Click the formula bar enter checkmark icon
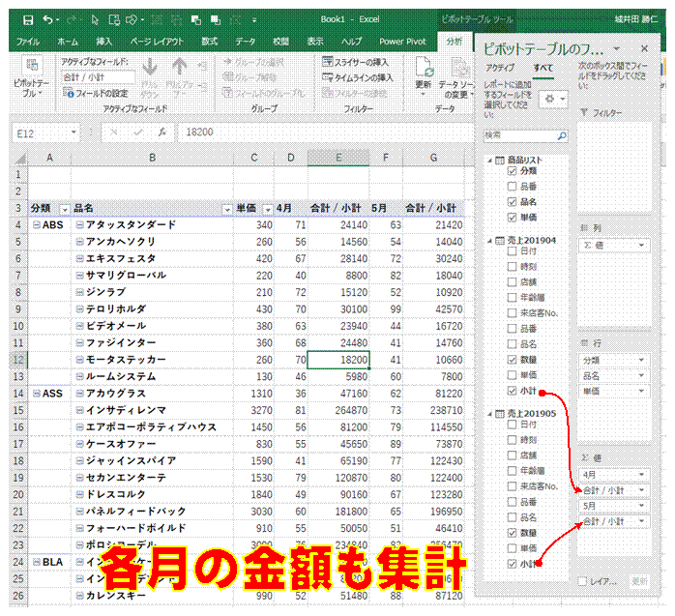 [x=138, y=132]
